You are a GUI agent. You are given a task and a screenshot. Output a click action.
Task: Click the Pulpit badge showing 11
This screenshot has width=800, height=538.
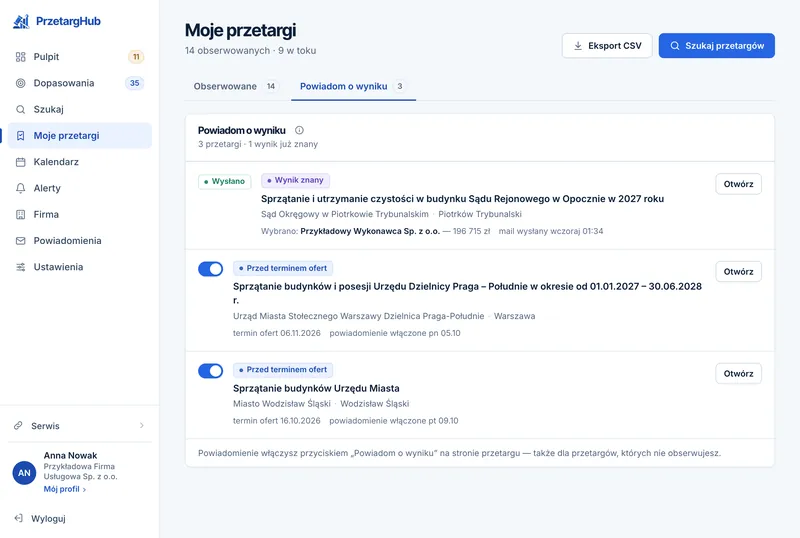pos(136,57)
